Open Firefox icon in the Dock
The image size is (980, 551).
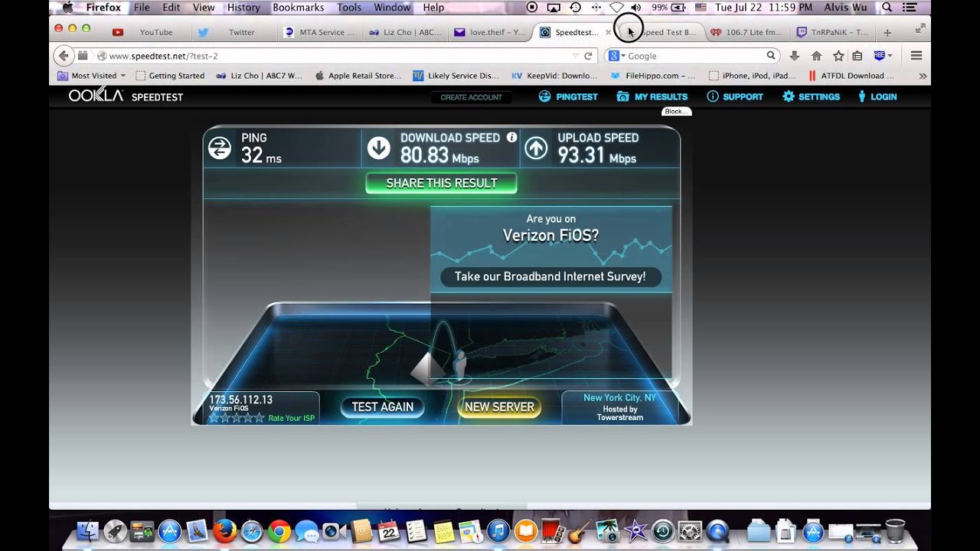click(224, 531)
